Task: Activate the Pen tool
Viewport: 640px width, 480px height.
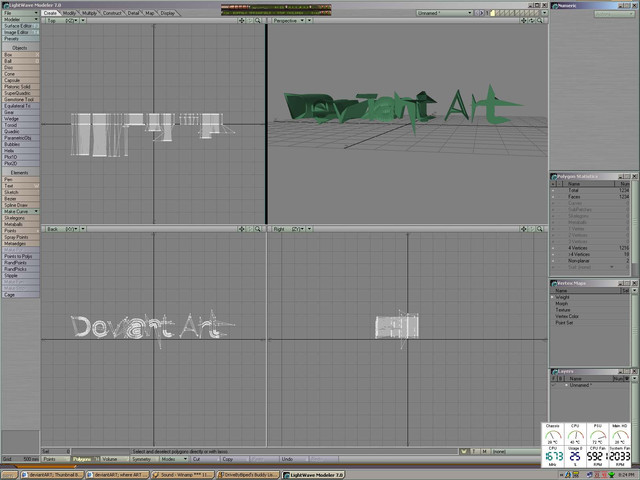Action: (20, 179)
